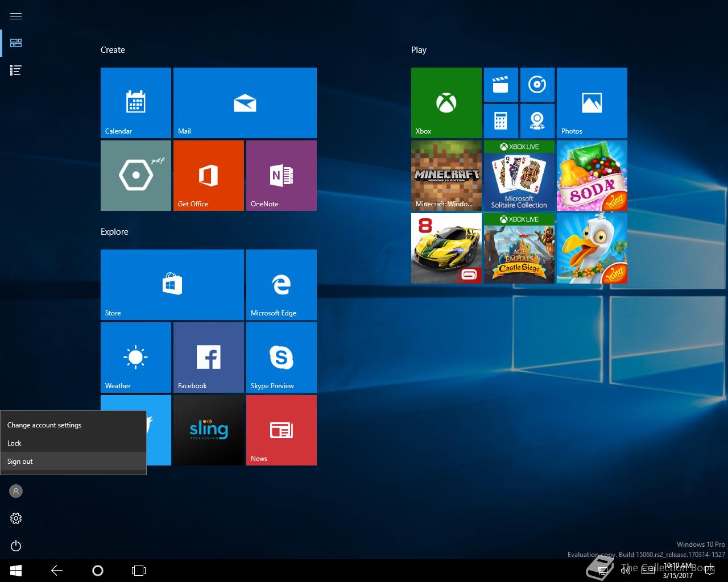Click the volume speaker tray icon

click(626, 571)
